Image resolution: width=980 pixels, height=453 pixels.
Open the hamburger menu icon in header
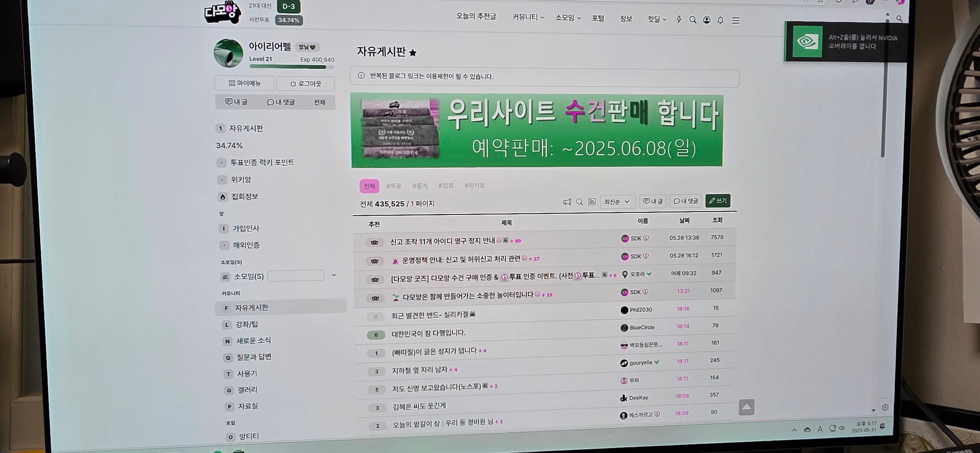click(x=736, y=20)
